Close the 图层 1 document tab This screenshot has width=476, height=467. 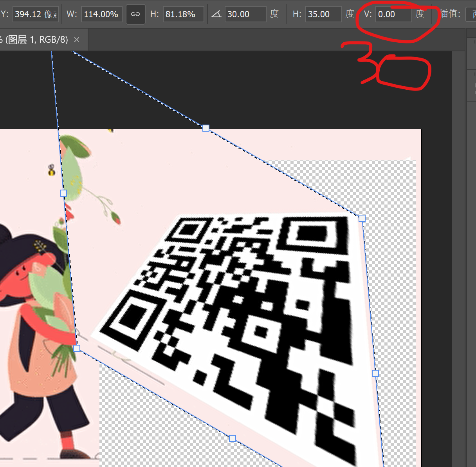pyautogui.click(x=77, y=39)
